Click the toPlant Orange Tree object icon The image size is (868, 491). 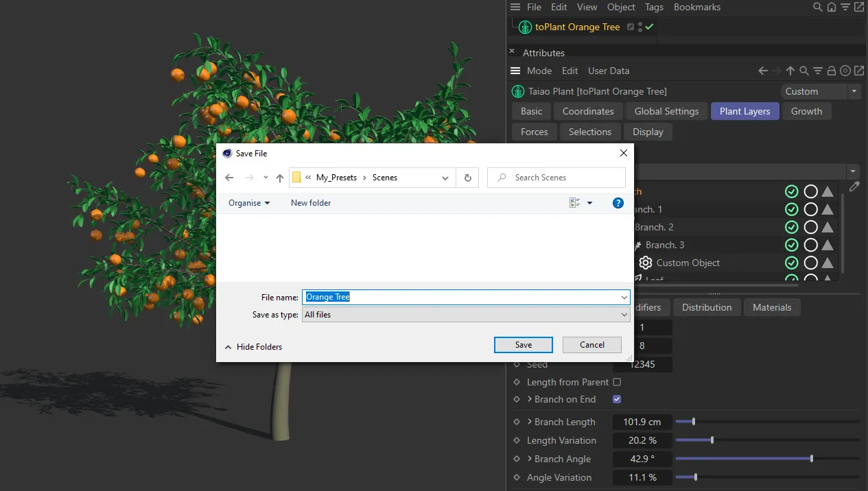(525, 27)
